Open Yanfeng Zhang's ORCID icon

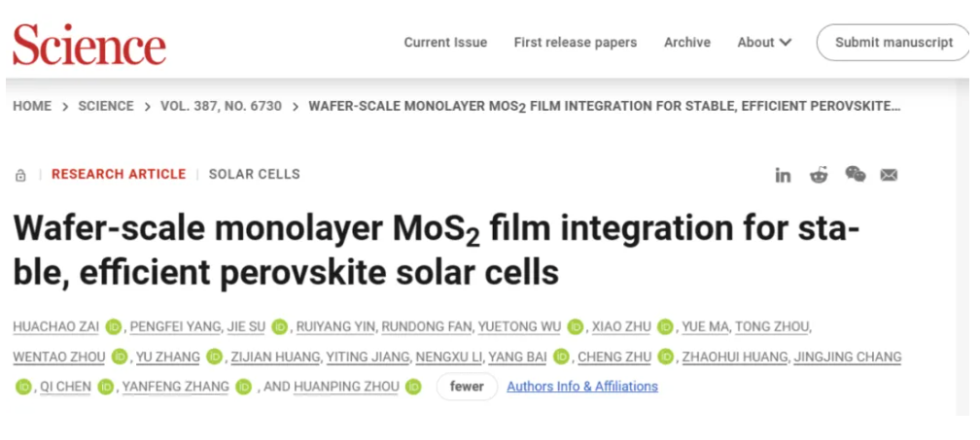244,387
